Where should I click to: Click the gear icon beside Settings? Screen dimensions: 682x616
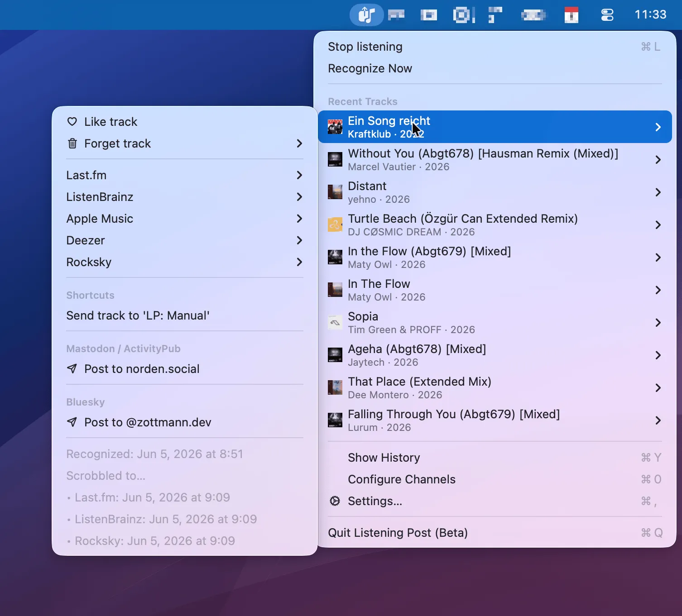tap(335, 501)
